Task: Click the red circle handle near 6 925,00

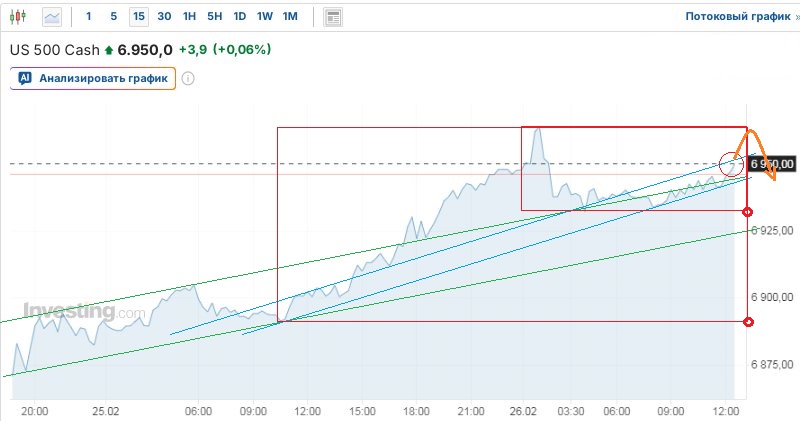Action: (749, 212)
